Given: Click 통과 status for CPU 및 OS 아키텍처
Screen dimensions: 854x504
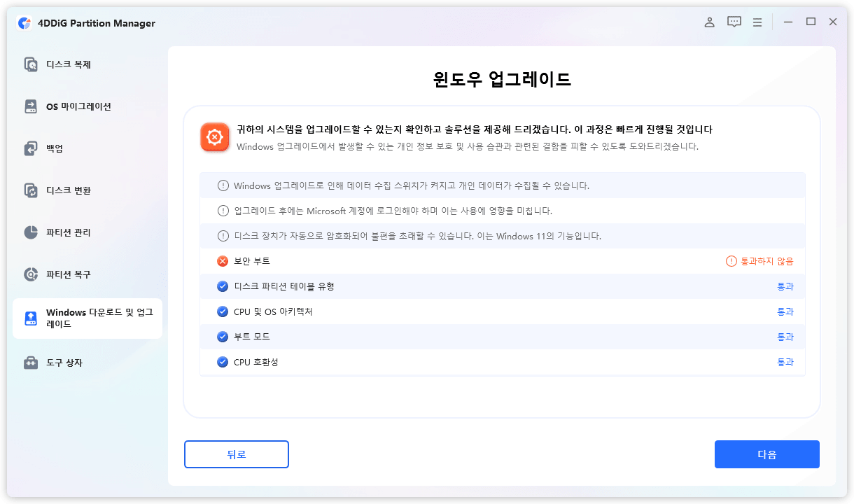Looking at the screenshot, I should tap(785, 311).
